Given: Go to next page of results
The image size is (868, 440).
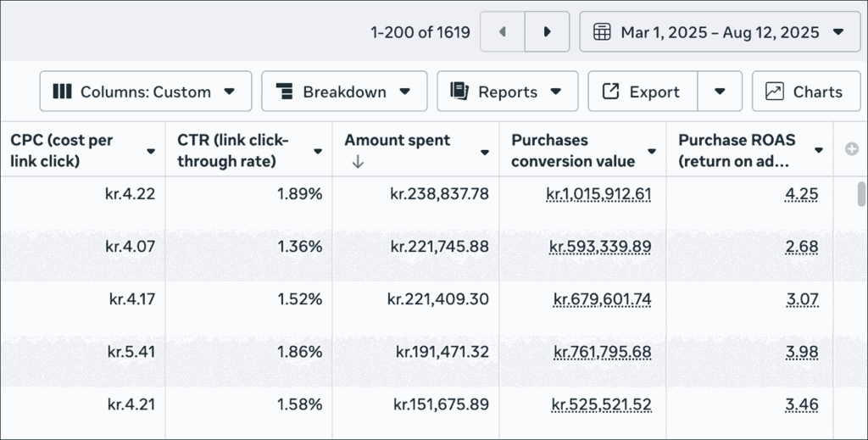Looking at the screenshot, I should pyautogui.click(x=547, y=32).
